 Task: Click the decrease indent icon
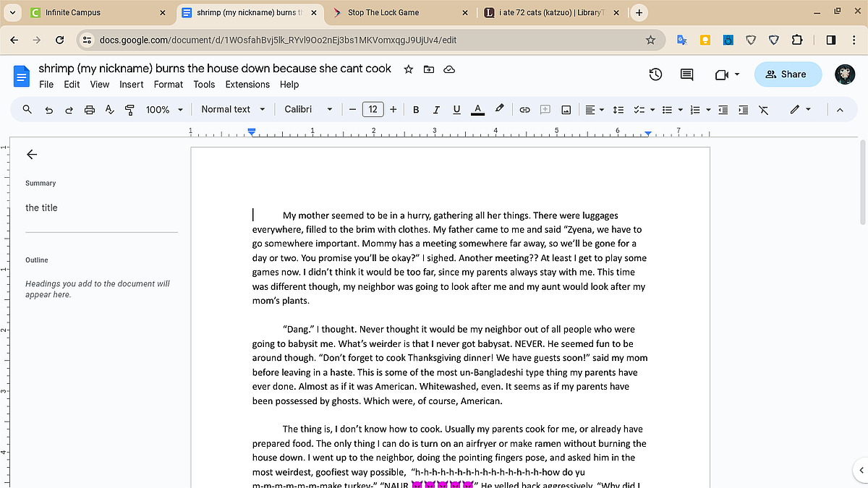(x=723, y=109)
